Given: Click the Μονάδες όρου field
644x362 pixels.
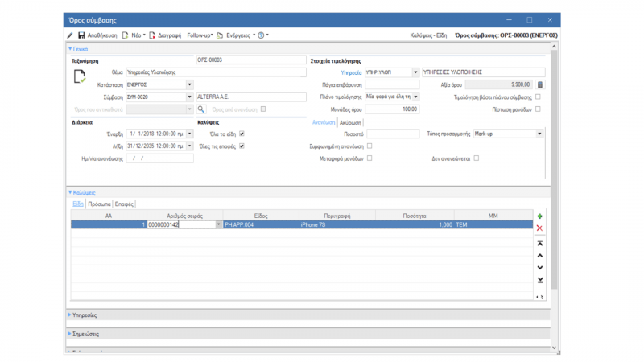Looking at the screenshot, I should [x=392, y=109].
